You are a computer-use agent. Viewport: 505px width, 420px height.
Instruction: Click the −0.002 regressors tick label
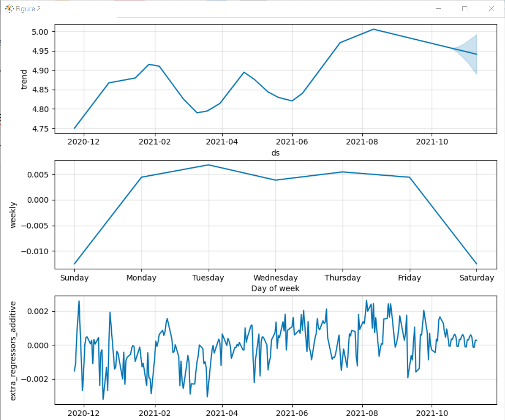pos(35,379)
